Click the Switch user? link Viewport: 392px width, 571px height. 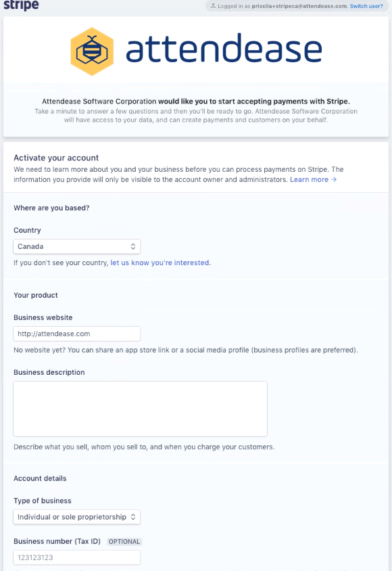[x=366, y=6]
